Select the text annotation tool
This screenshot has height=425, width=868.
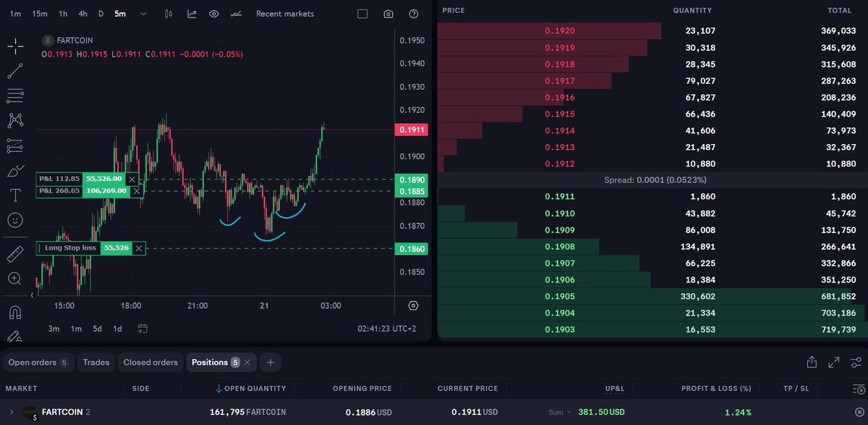tap(15, 195)
